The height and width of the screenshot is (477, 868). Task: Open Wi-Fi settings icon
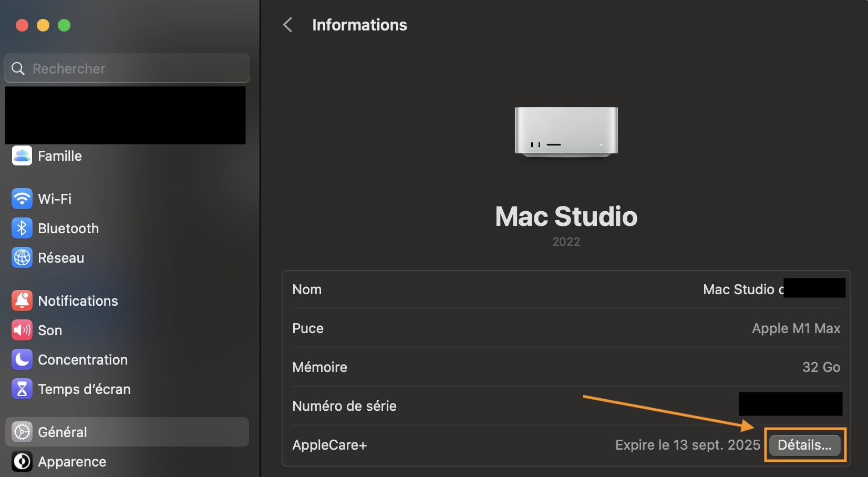[22, 199]
